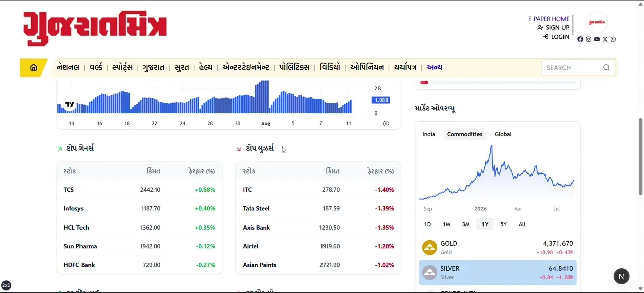Click the TradingView logo on the chart

[70, 104]
